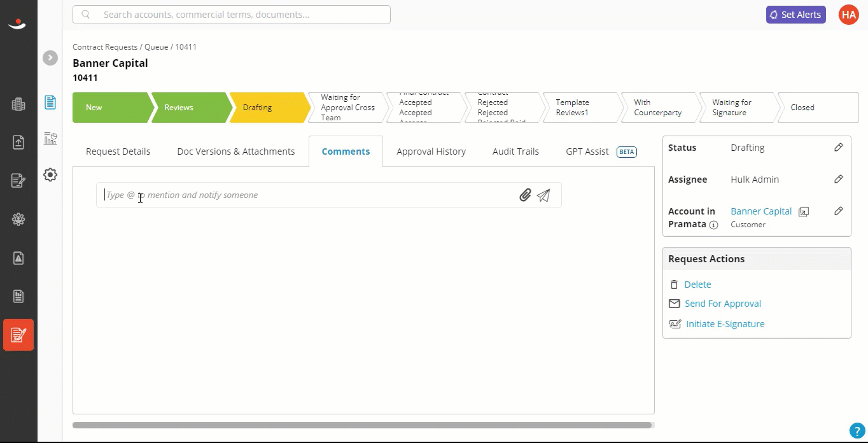This screenshot has width=868, height=443.
Task: Click the Pramata logo icon
Action: [17, 24]
